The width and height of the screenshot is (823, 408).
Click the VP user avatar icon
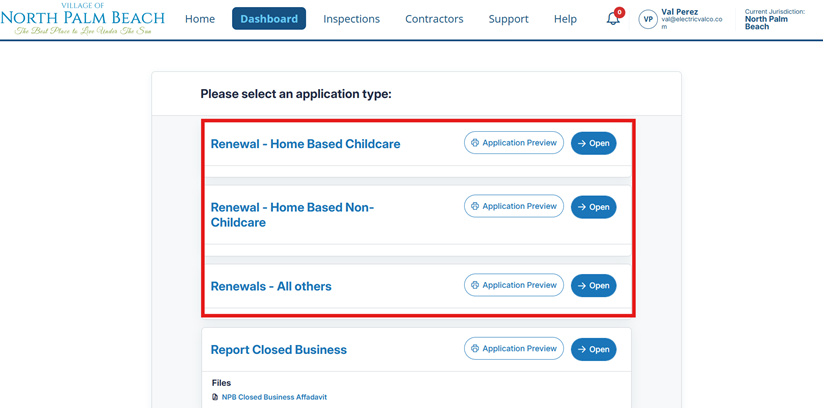pos(648,19)
